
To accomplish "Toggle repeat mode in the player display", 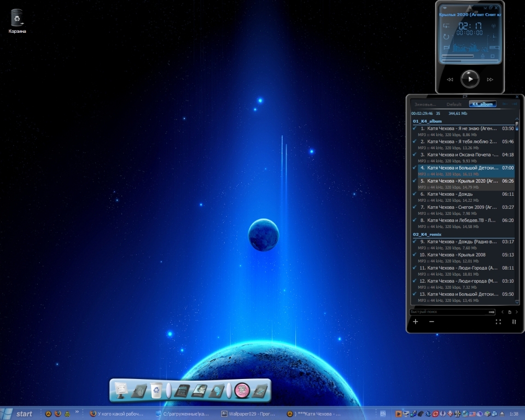I will [446, 36].
